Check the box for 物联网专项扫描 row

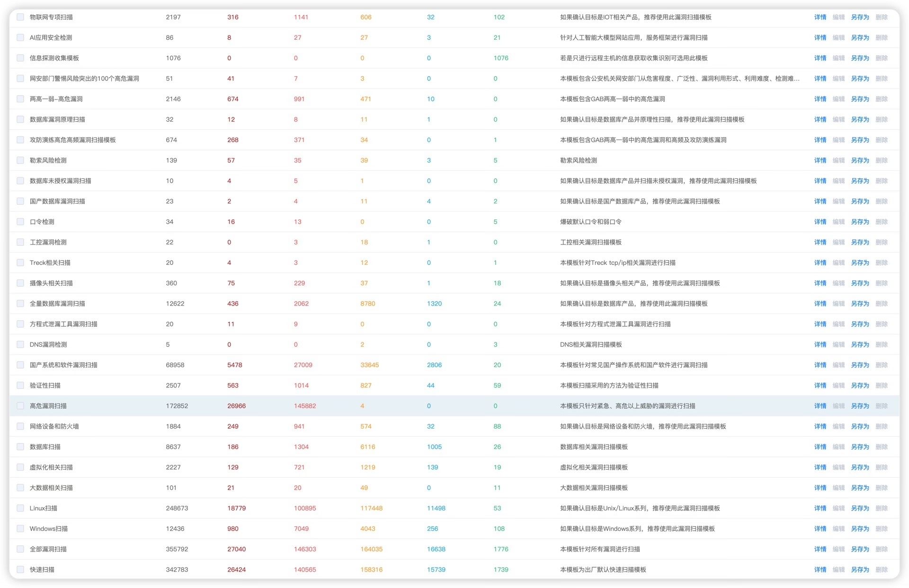20,17
